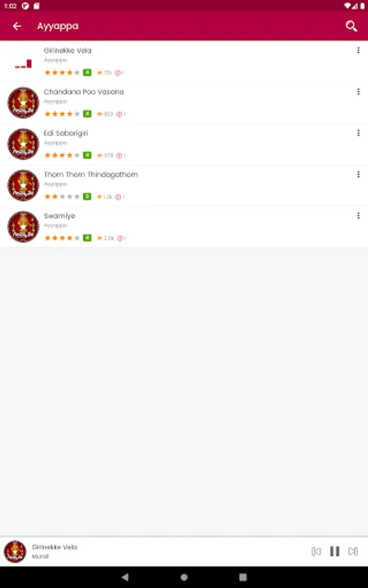Open mini player album art thumbnail
Image resolution: width=368 pixels, height=588 pixels.
point(15,551)
